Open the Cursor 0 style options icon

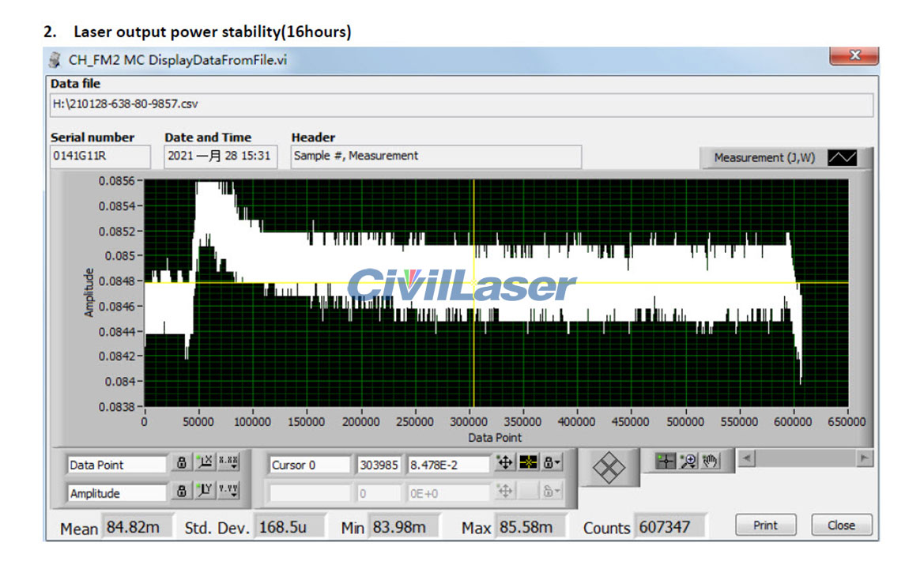(x=527, y=464)
